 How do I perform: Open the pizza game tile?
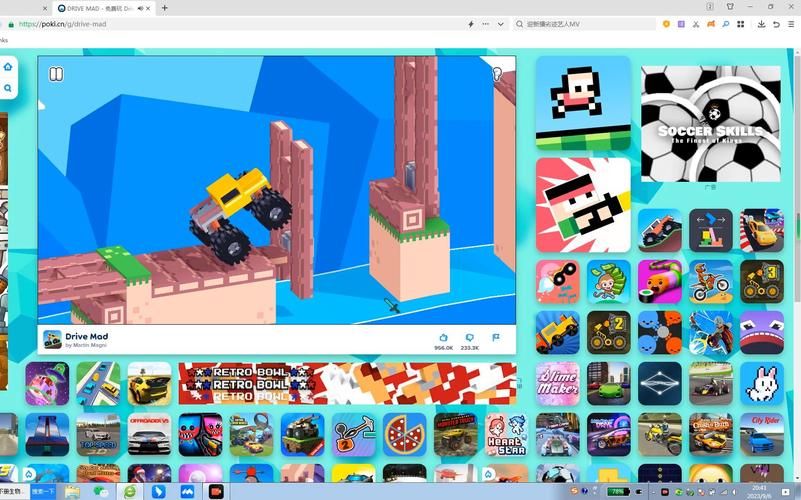pos(404,435)
